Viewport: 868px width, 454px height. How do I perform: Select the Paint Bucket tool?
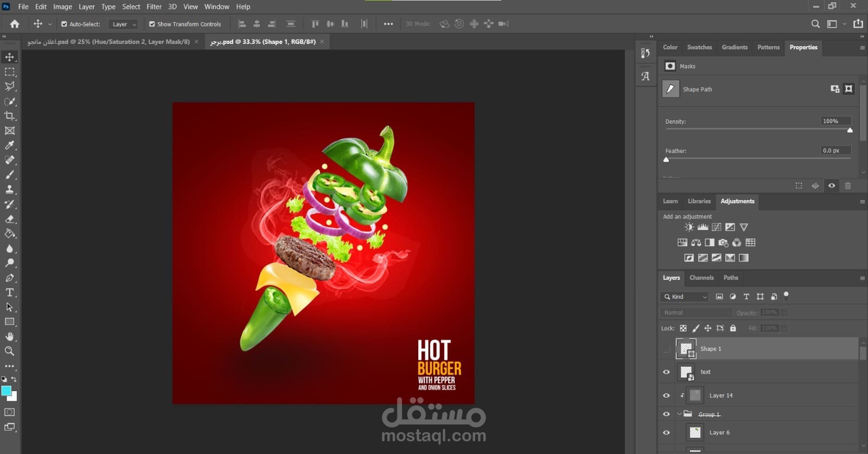(x=10, y=234)
